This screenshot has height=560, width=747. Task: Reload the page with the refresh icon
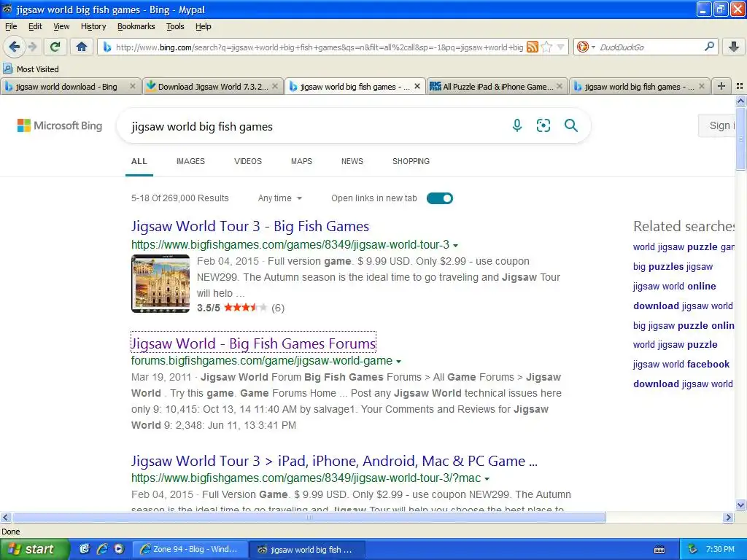pyautogui.click(x=55, y=47)
